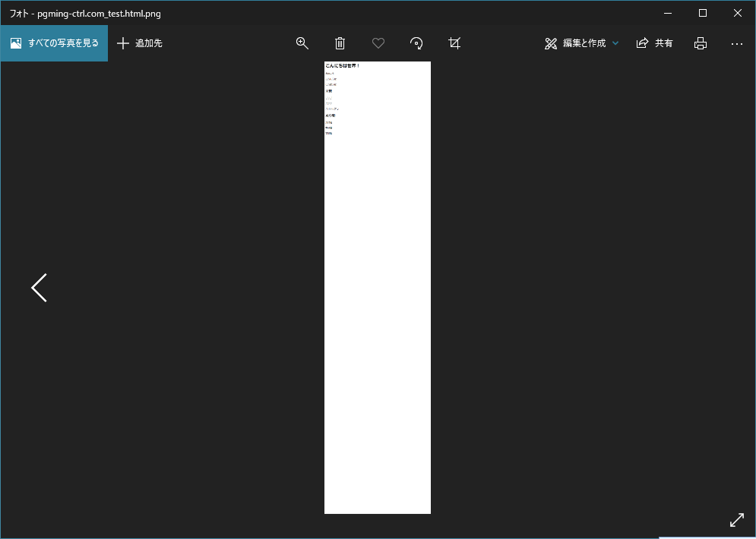
Task: Enter full screen with the diagonal arrows icon
Action: [737, 520]
